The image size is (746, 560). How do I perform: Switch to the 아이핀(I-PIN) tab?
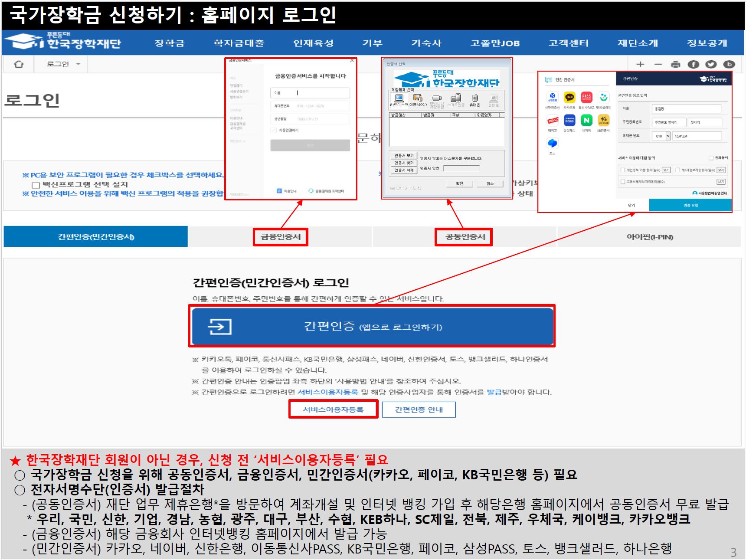click(650, 236)
